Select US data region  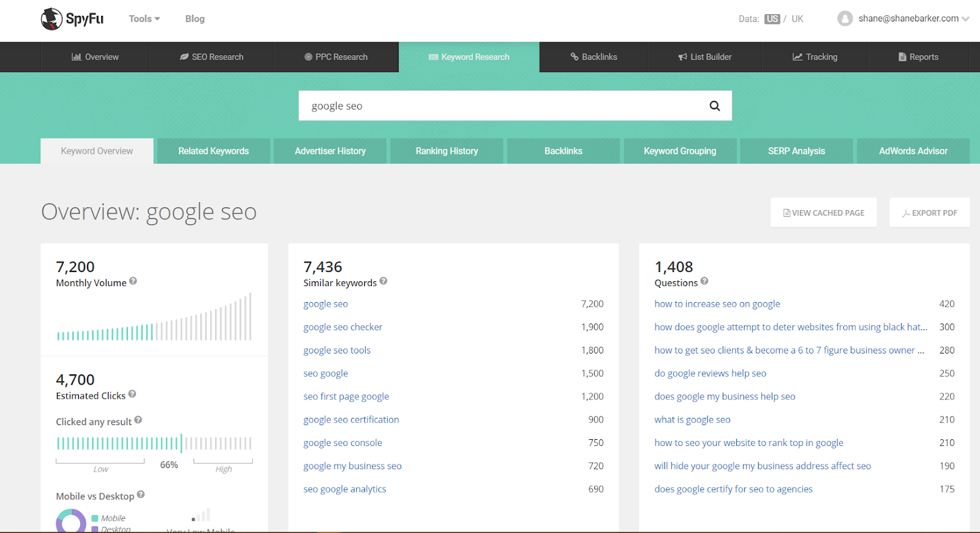(772, 19)
